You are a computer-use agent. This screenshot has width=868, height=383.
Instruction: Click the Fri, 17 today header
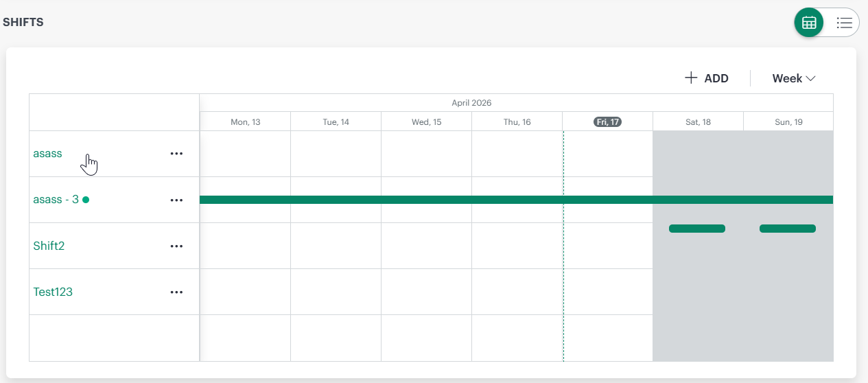[x=607, y=121]
